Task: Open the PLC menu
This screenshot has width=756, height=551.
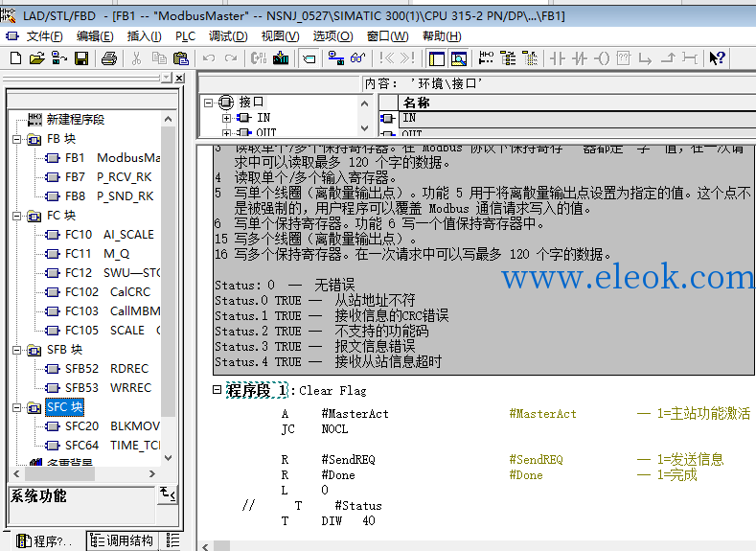Action: (x=185, y=36)
